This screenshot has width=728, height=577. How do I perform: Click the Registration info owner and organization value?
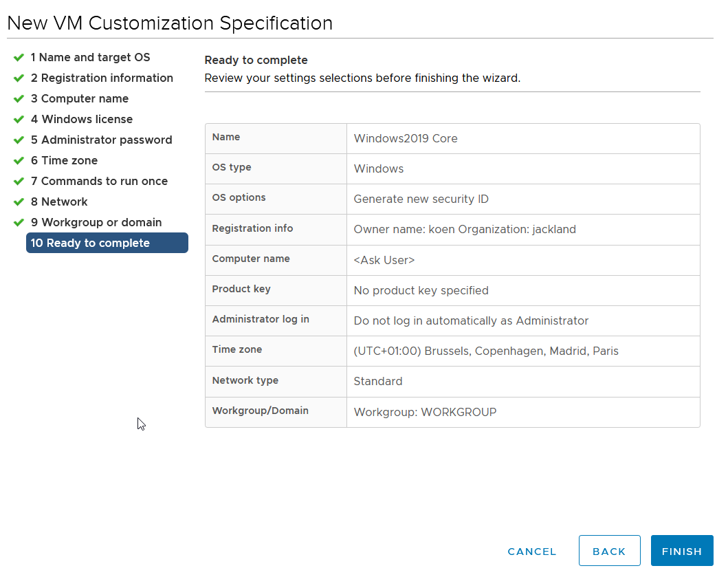click(464, 230)
